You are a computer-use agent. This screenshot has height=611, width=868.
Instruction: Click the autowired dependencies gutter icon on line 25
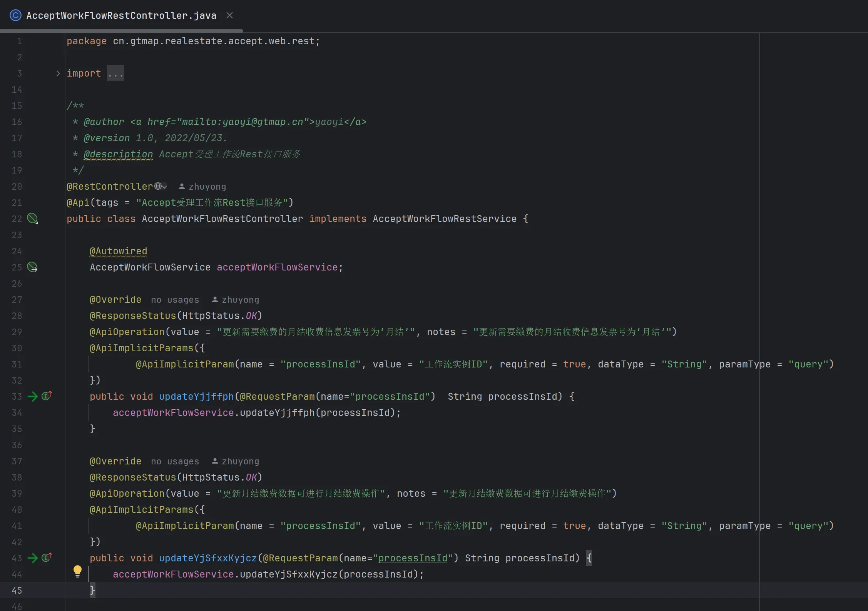(32, 267)
